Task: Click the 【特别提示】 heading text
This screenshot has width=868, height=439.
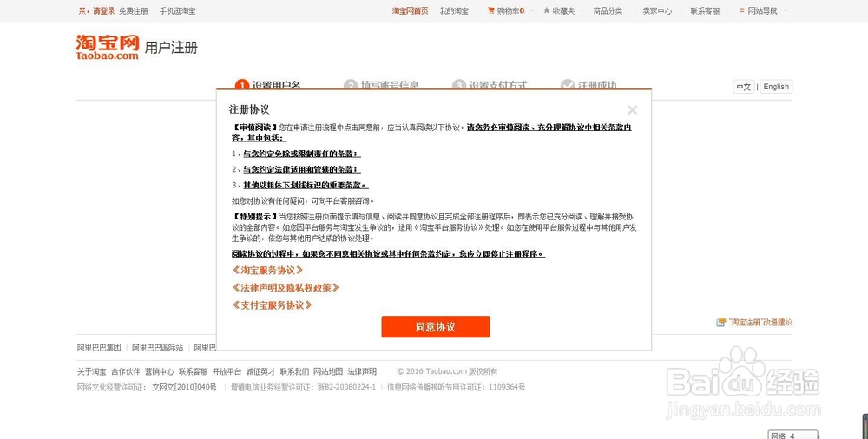Action: point(254,217)
